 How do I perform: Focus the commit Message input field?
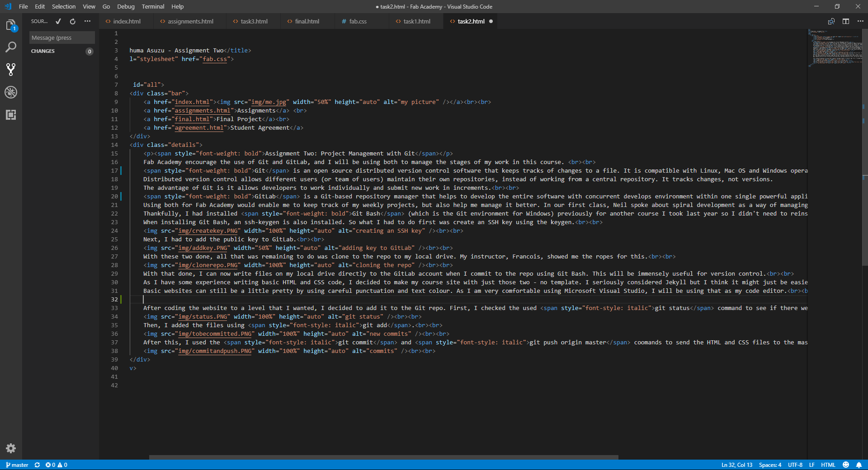coord(62,38)
